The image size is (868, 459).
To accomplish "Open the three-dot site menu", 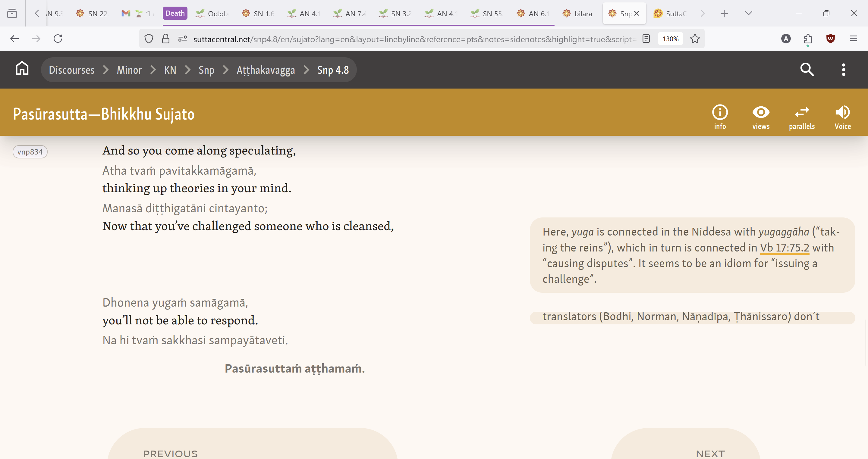I will click(x=843, y=70).
